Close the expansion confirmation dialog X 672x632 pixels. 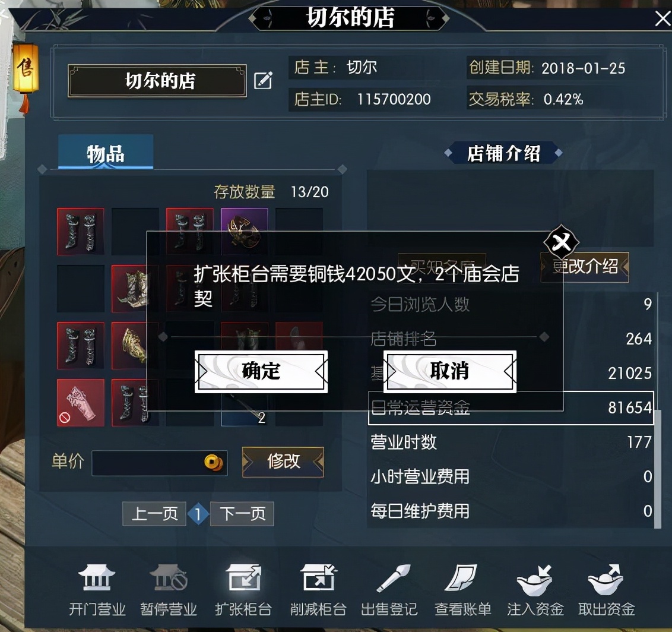(x=561, y=242)
